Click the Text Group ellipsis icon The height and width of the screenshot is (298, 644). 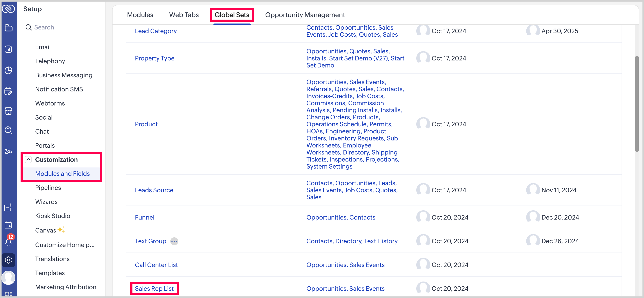(x=174, y=241)
